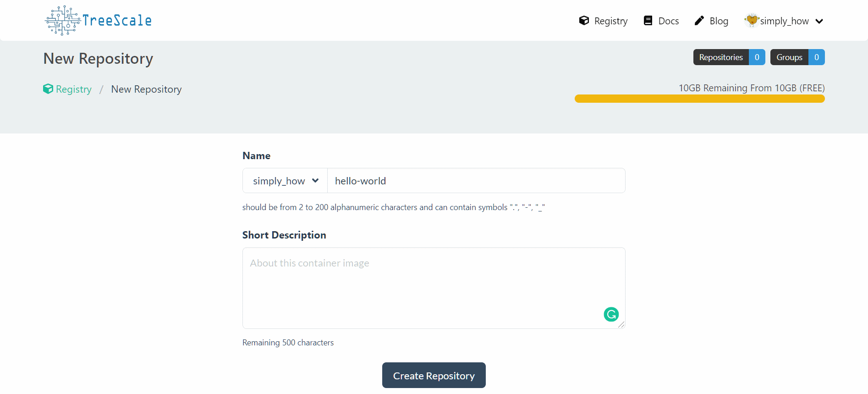868x394 pixels.
Task: Click the Name field label
Action: pyautogui.click(x=256, y=155)
